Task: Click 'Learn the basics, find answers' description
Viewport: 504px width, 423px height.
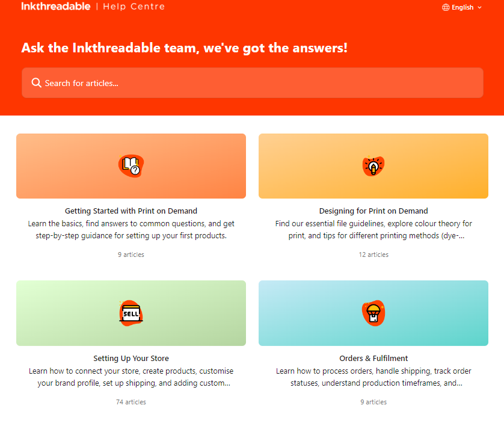Action: click(131, 230)
